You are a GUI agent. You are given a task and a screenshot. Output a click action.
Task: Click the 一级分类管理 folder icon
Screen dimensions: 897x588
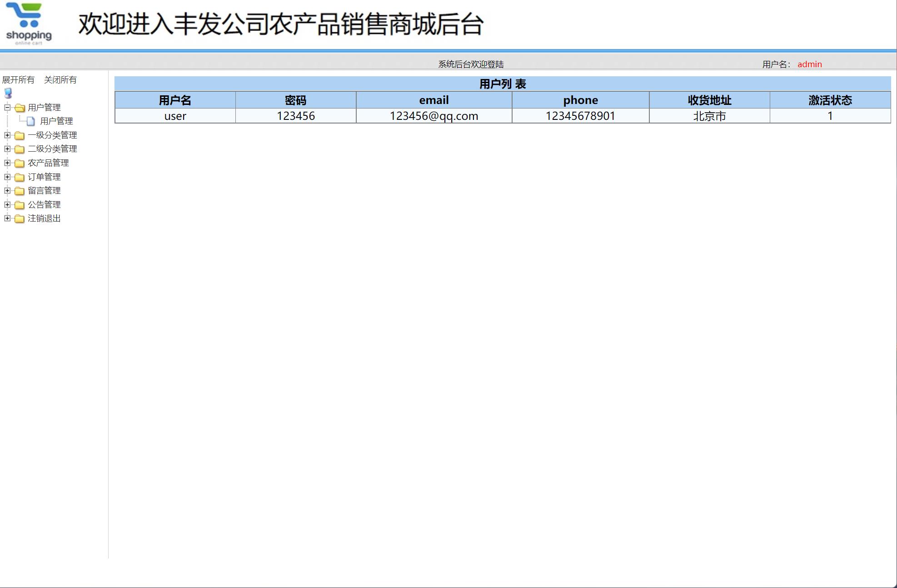20,135
